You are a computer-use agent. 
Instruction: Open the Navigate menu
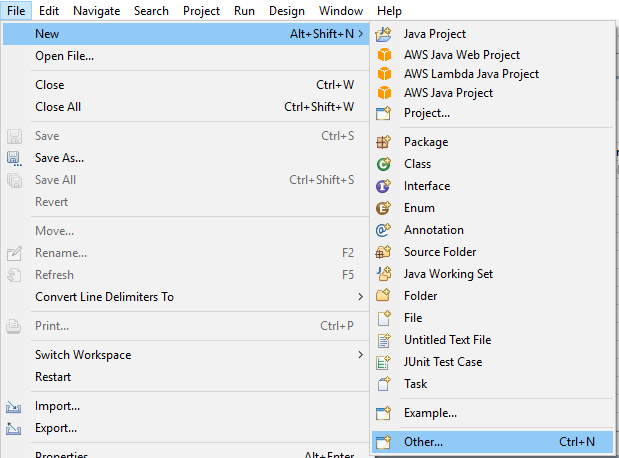(97, 11)
